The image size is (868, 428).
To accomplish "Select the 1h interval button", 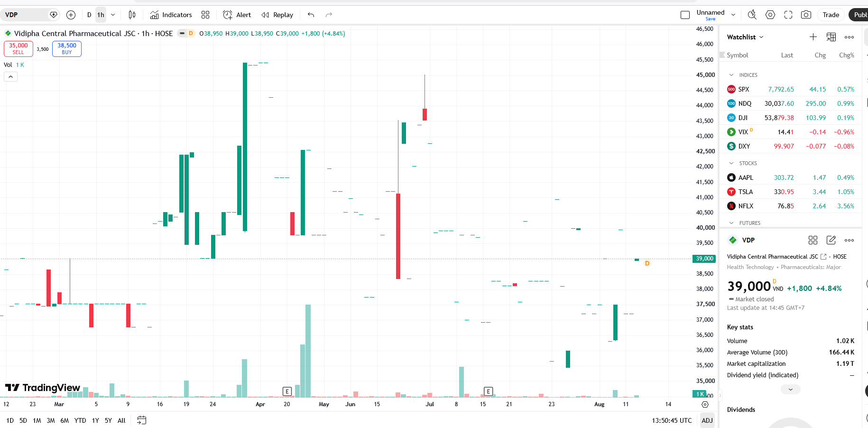I will [x=101, y=15].
